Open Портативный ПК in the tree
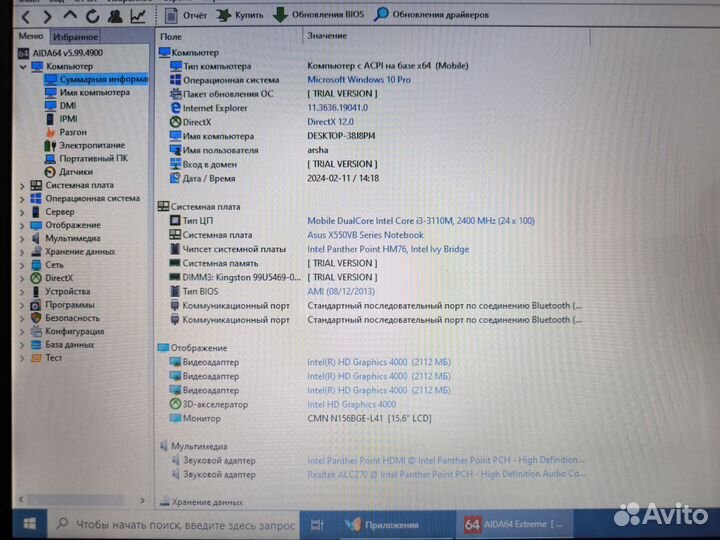Screen dimensions: 720x540 tap(86, 158)
